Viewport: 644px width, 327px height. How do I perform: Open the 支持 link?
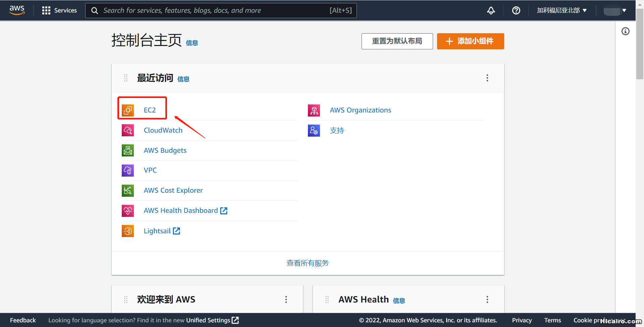tap(337, 130)
